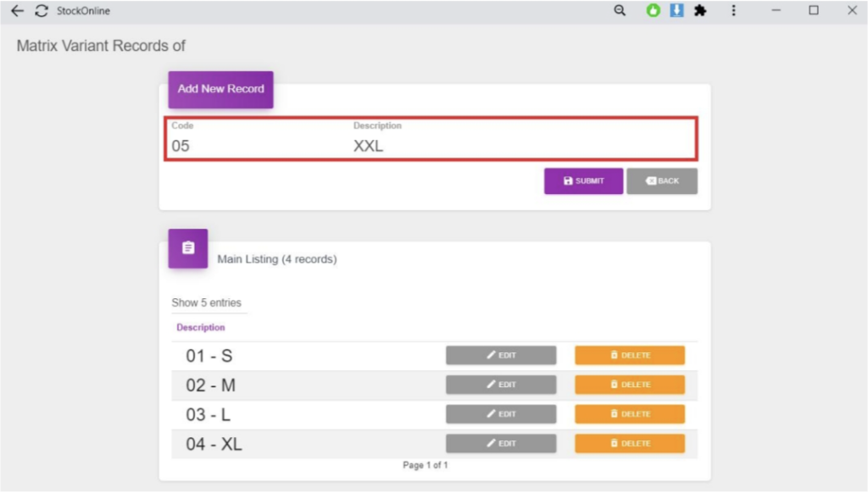Click the blue download extension icon
The width and height of the screenshot is (868, 493).
pos(676,11)
